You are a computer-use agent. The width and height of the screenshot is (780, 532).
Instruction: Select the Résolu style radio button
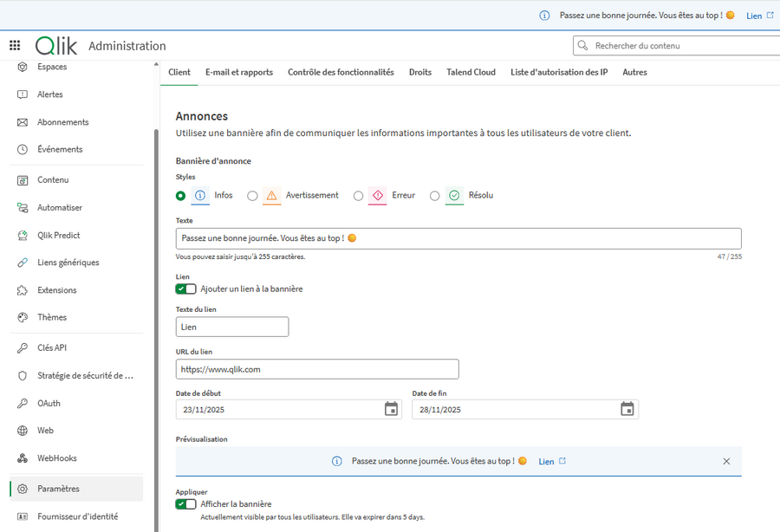coord(435,196)
